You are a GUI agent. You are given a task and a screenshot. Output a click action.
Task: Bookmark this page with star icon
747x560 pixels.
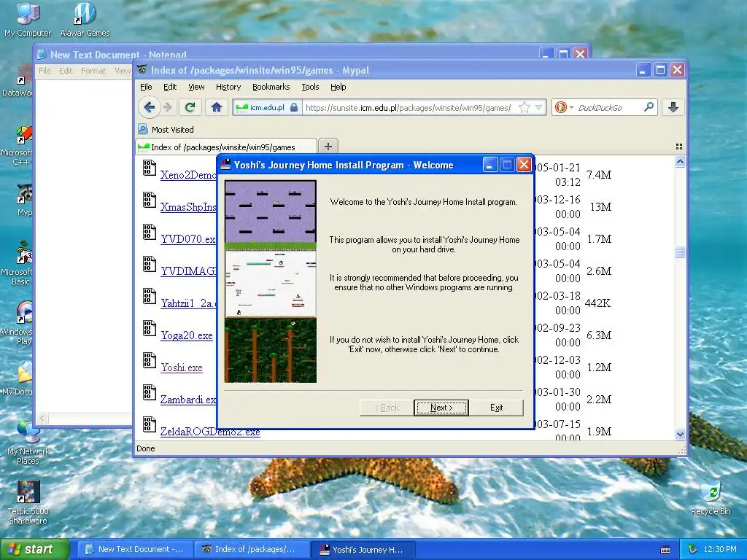(524, 108)
